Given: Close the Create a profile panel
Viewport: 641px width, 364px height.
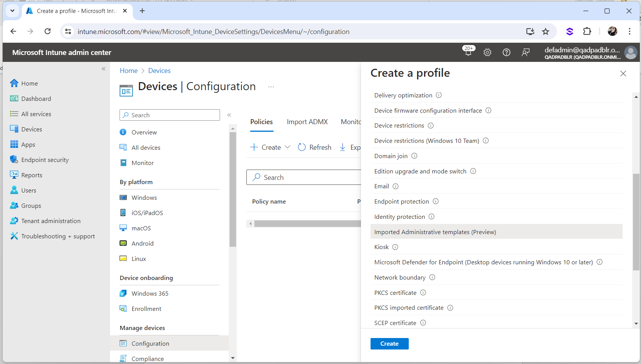Looking at the screenshot, I should pos(623,73).
